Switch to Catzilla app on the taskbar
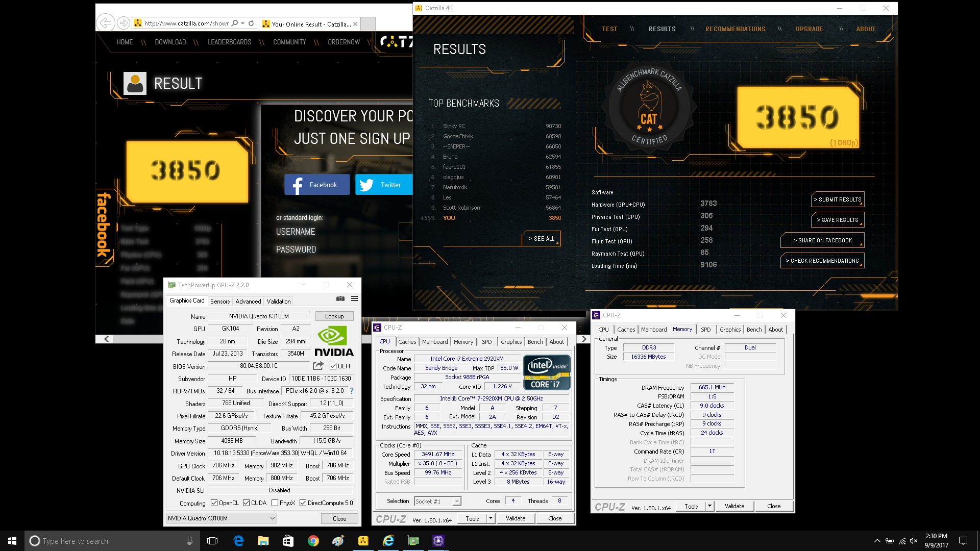Viewport: 980px width, 551px height. [363, 541]
